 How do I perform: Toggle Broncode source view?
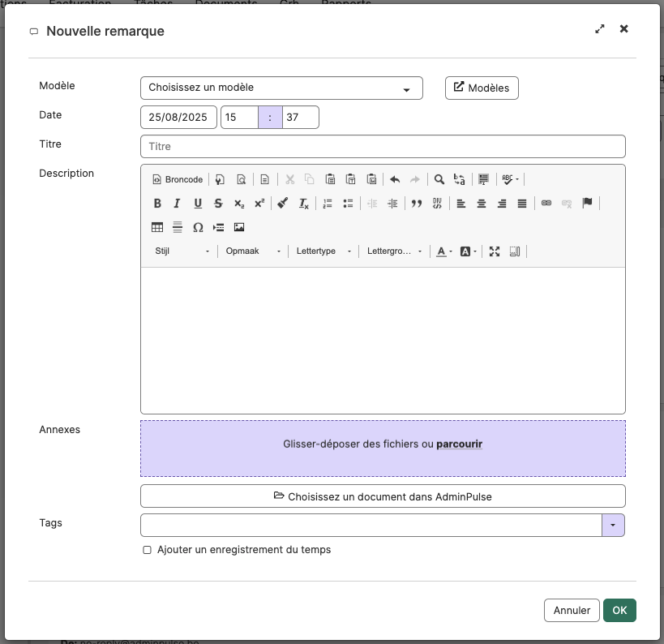click(178, 179)
